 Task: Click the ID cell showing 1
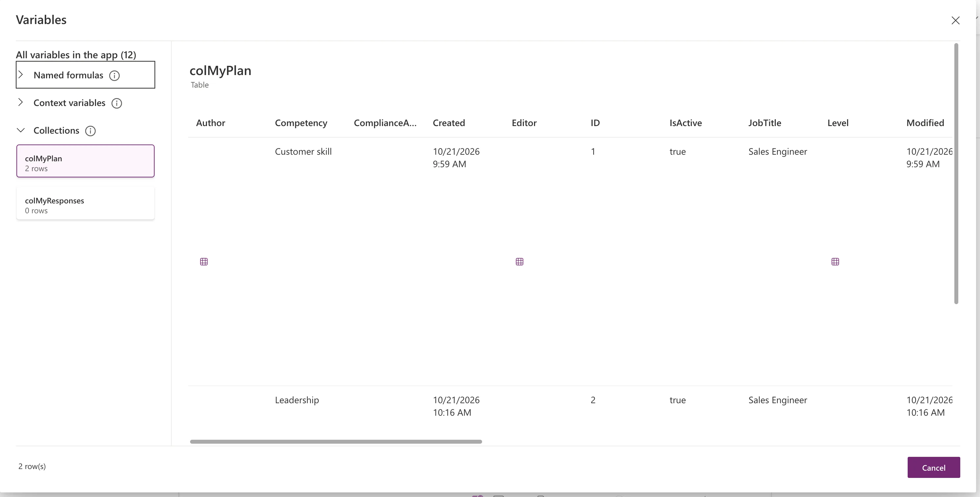pyautogui.click(x=593, y=152)
